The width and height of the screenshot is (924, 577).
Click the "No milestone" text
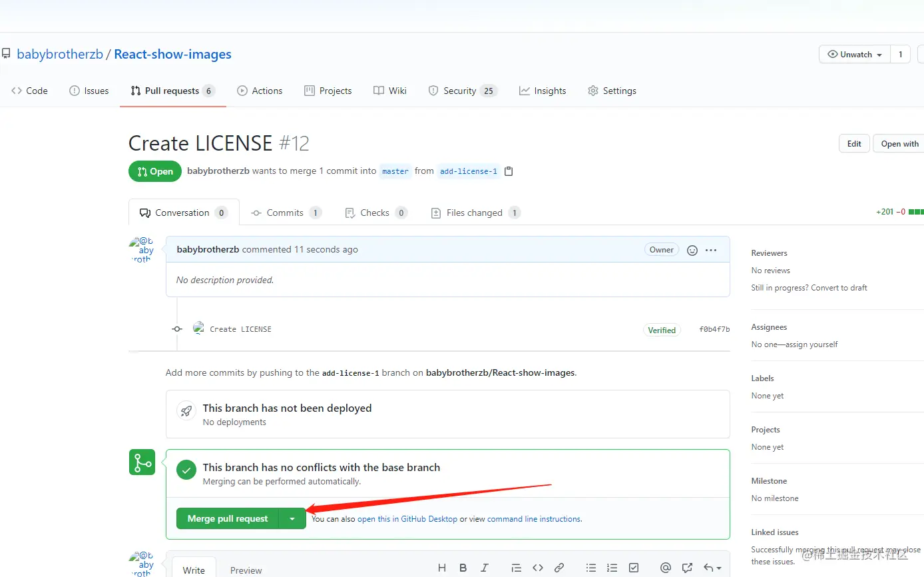[x=775, y=498]
